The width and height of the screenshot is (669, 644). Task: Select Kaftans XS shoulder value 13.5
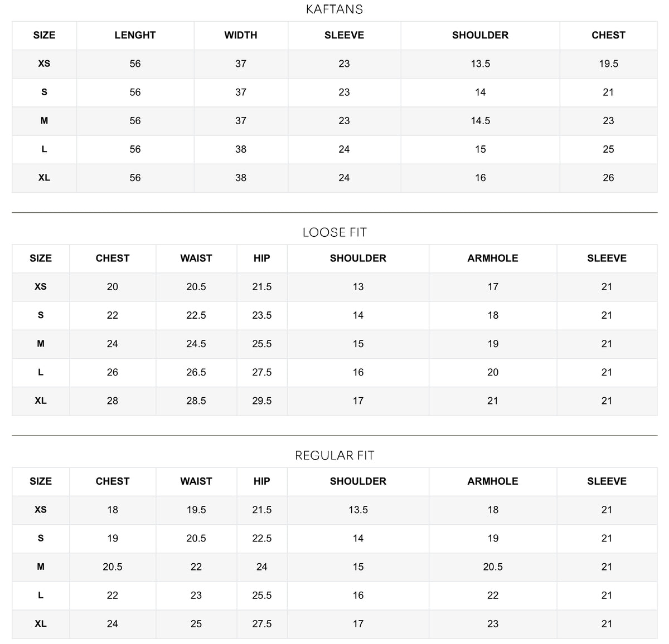[x=480, y=64]
